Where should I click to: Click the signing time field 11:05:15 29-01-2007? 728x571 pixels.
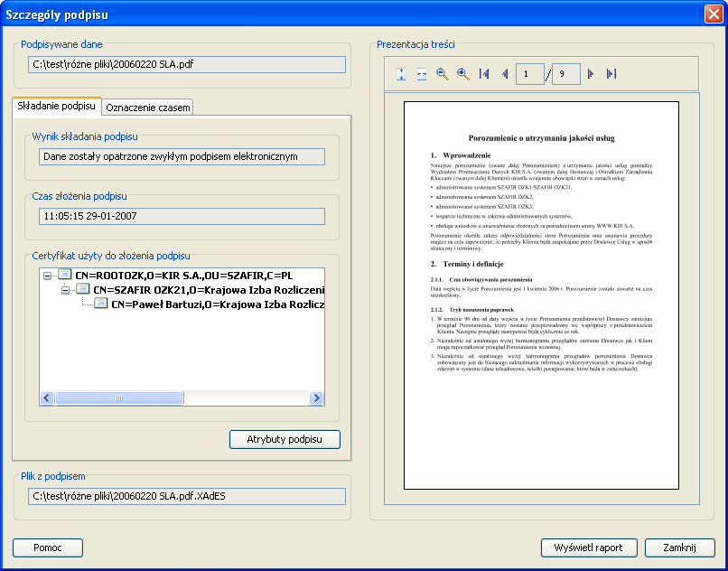182,216
